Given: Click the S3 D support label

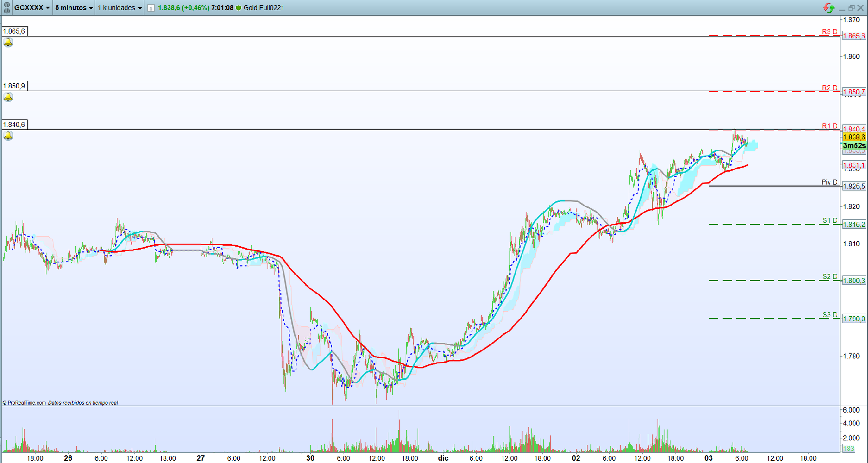Looking at the screenshot, I should coord(830,315).
